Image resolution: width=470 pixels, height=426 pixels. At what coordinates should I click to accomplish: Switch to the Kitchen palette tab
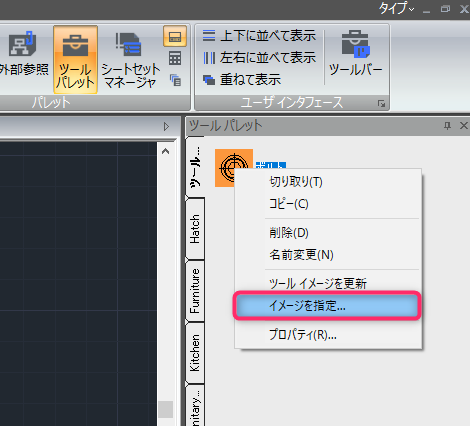(195, 353)
